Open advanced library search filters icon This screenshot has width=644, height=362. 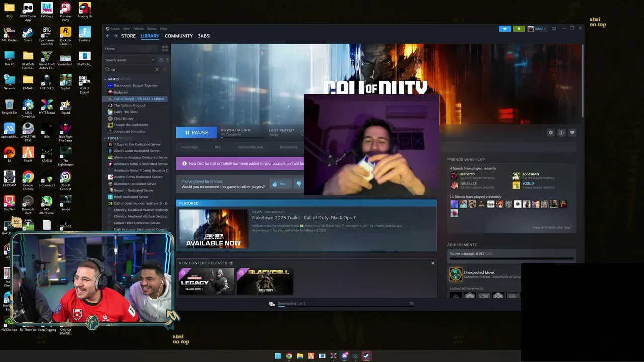(165, 69)
